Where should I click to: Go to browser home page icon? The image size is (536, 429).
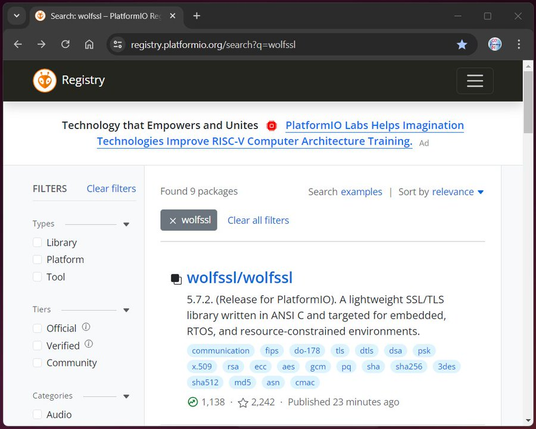click(89, 44)
